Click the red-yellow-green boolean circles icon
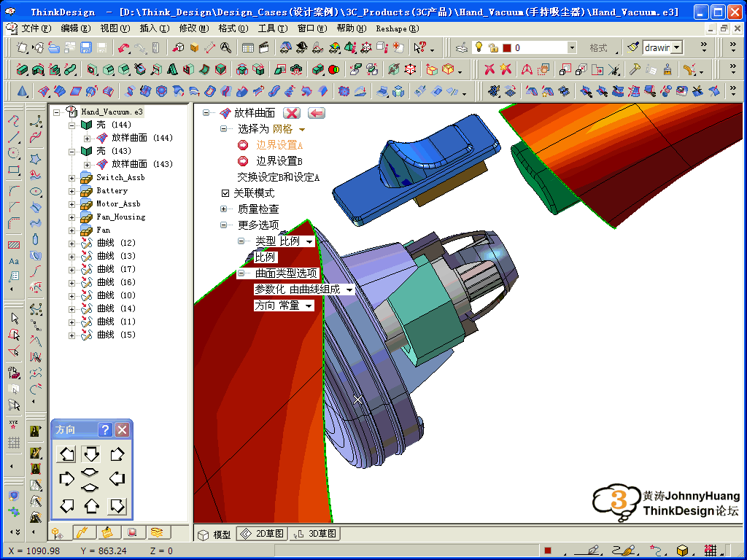The image size is (747, 560). point(334,69)
